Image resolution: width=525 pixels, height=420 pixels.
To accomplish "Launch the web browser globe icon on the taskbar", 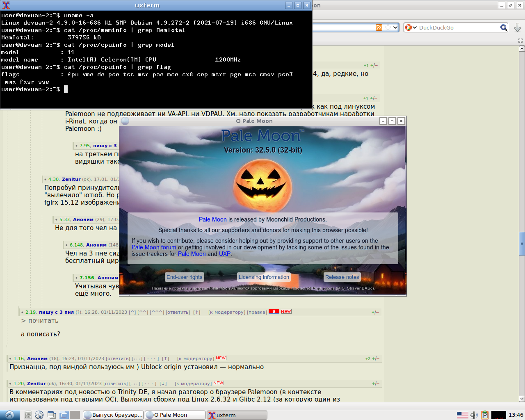I will coord(39,415).
